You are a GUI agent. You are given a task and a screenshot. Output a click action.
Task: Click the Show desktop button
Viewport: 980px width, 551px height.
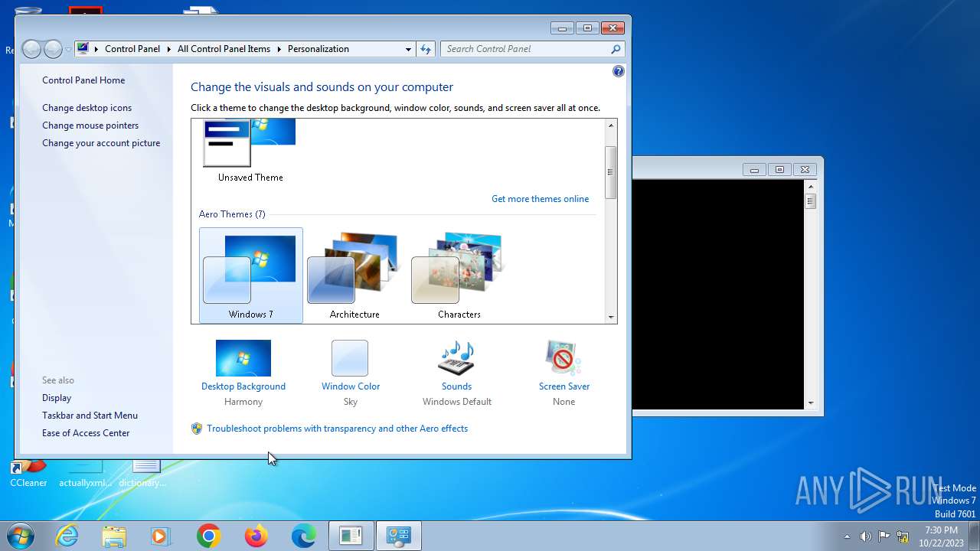click(974, 536)
